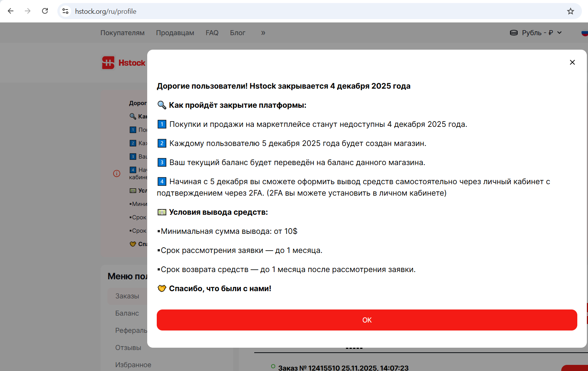Click the handshake heart emoji beside Спасибо

162,288
